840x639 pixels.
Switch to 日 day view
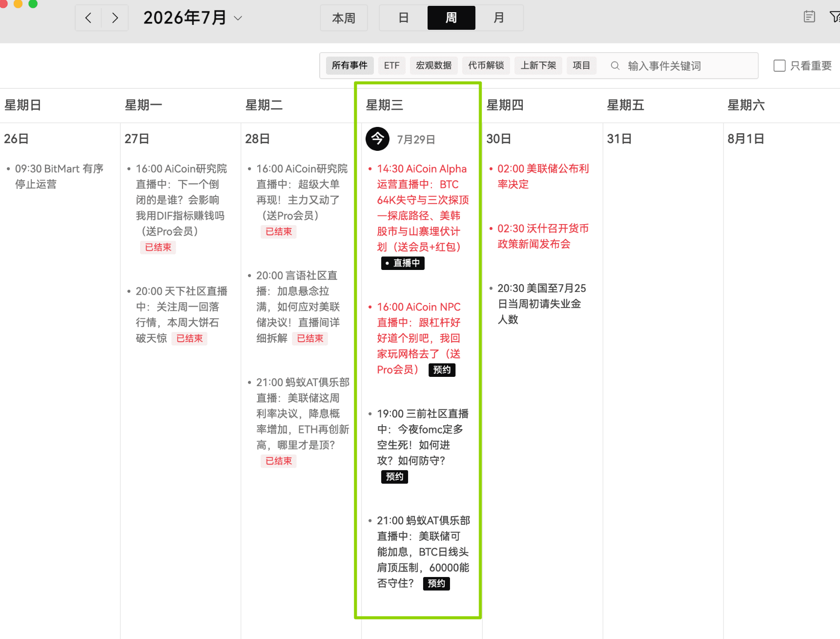pyautogui.click(x=404, y=18)
